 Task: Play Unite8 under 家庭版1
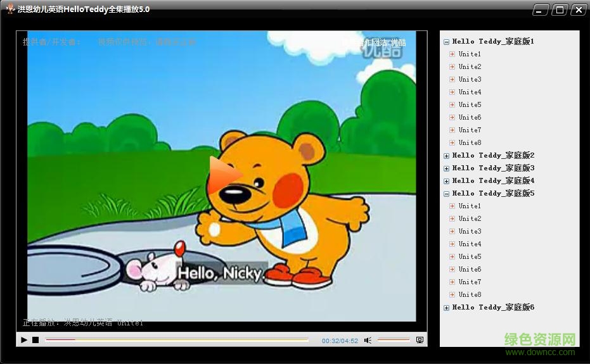(470, 143)
